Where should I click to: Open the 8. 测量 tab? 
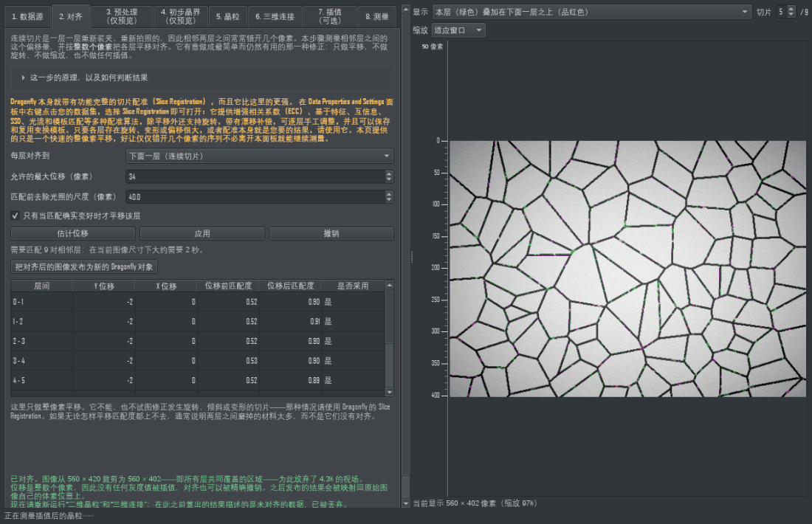(x=376, y=16)
